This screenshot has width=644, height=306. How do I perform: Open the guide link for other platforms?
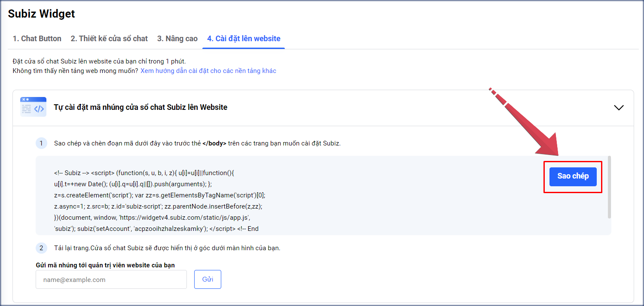click(x=208, y=71)
